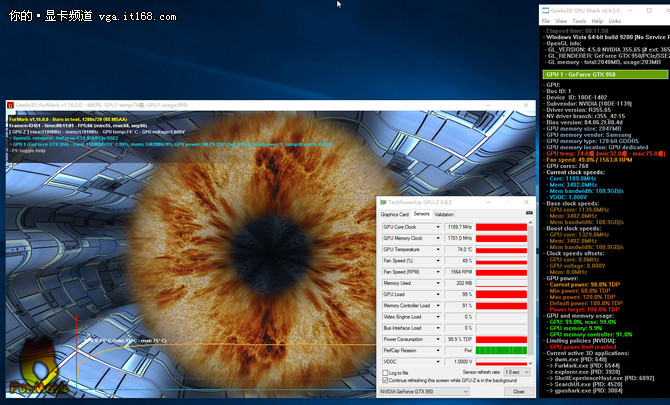Click the GPU Core Clock red graph
The width and height of the screenshot is (670, 405).
point(501,227)
